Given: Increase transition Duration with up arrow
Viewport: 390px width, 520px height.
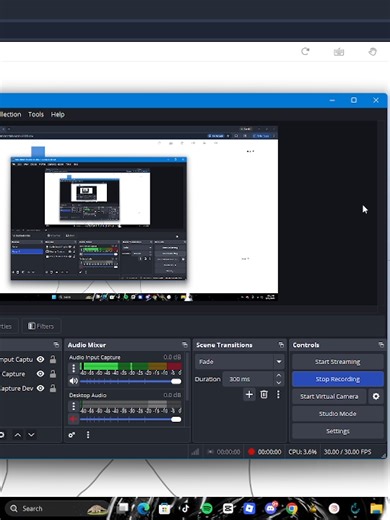Looking at the screenshot, I should click(279, 375).
